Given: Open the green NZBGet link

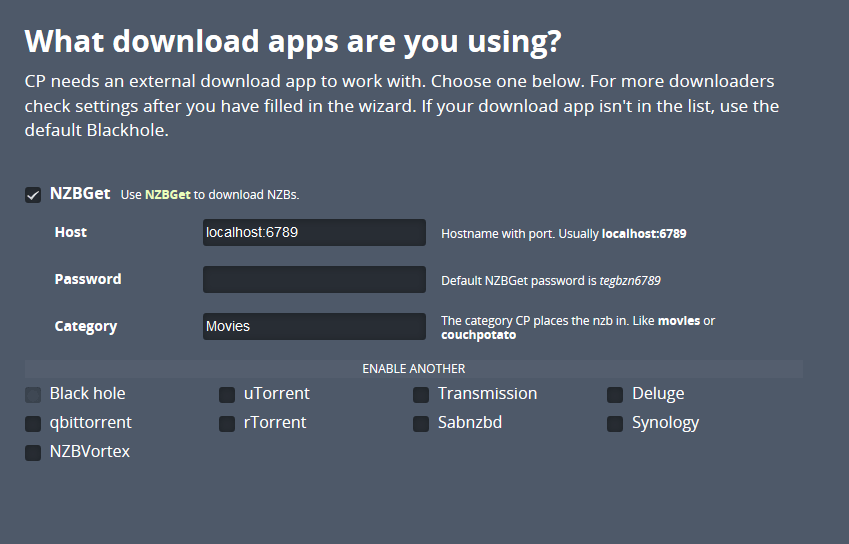Looking at the screenshot, I should (167, 195).
